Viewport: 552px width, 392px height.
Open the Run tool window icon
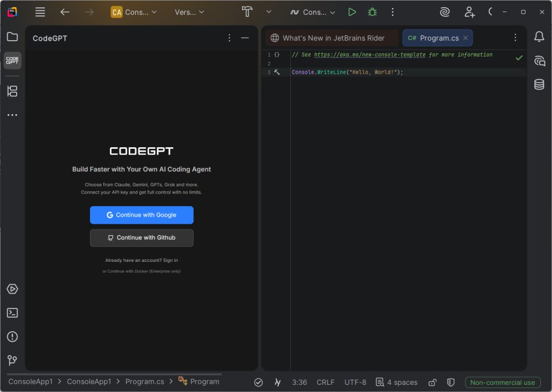pos(12,289)
